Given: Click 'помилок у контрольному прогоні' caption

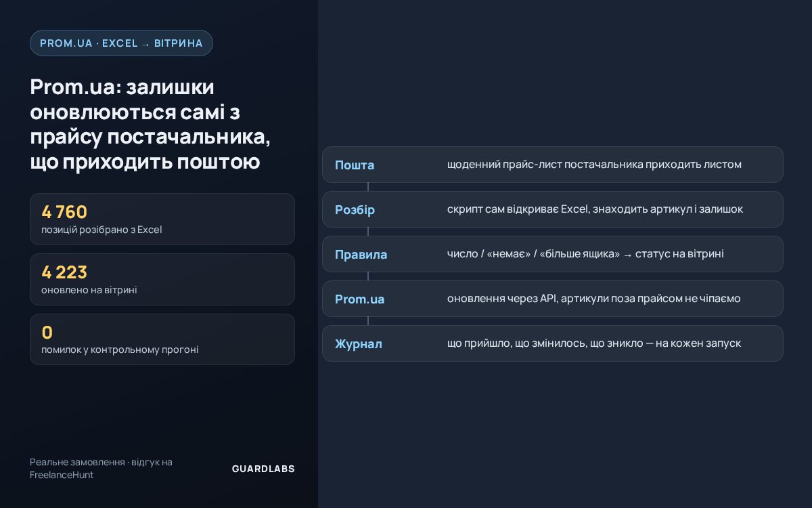Looking at the screenshot, I should point(120,350).
